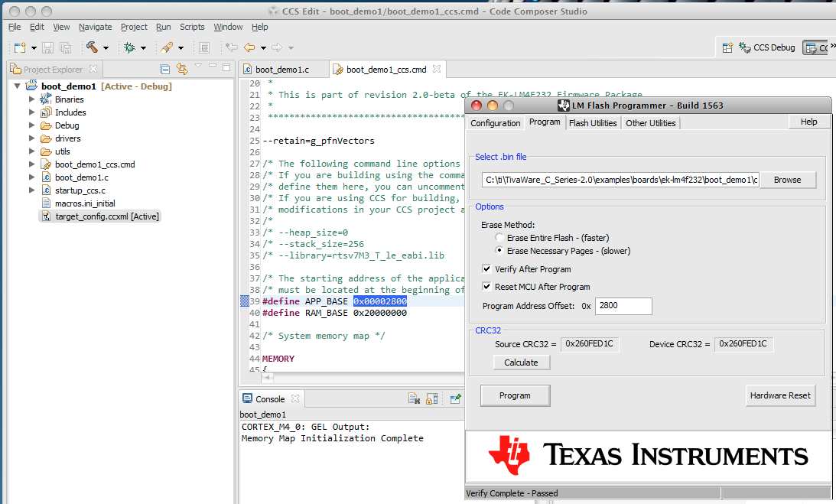Image resolution: width=836 pixels, height=504 pixels.
Task: Click the Device CRC32 value field
Action: 743,344
